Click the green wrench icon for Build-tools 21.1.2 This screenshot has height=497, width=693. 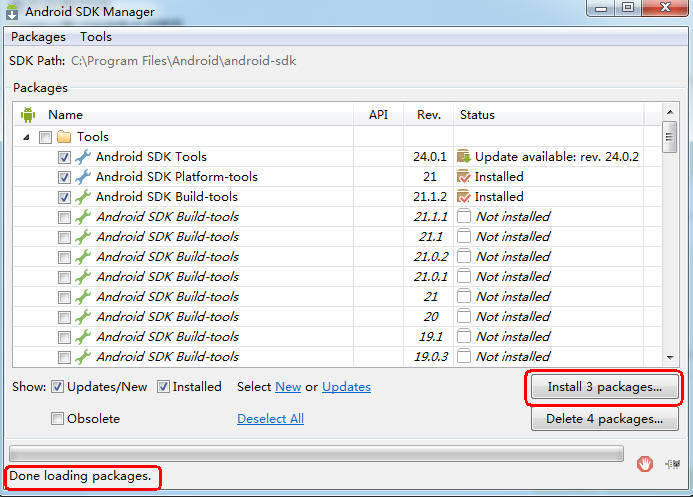pyautogui.click(x=83, y=197)
